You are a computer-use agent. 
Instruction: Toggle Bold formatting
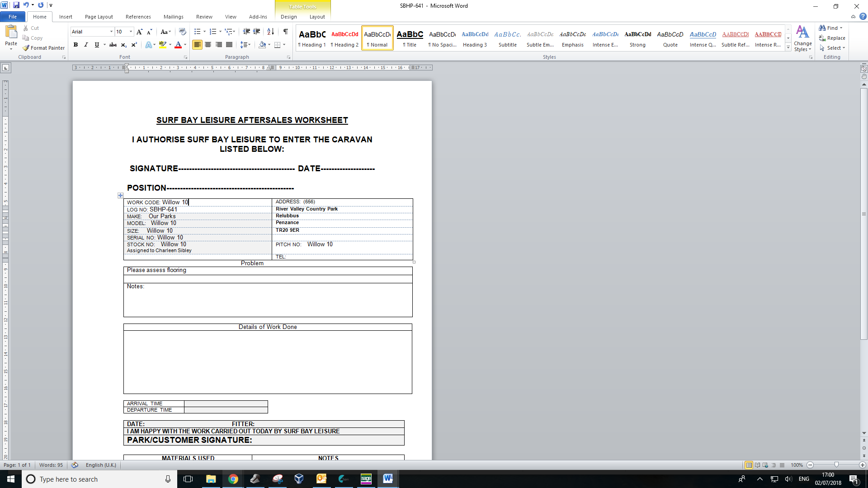(x=75, y=45)
